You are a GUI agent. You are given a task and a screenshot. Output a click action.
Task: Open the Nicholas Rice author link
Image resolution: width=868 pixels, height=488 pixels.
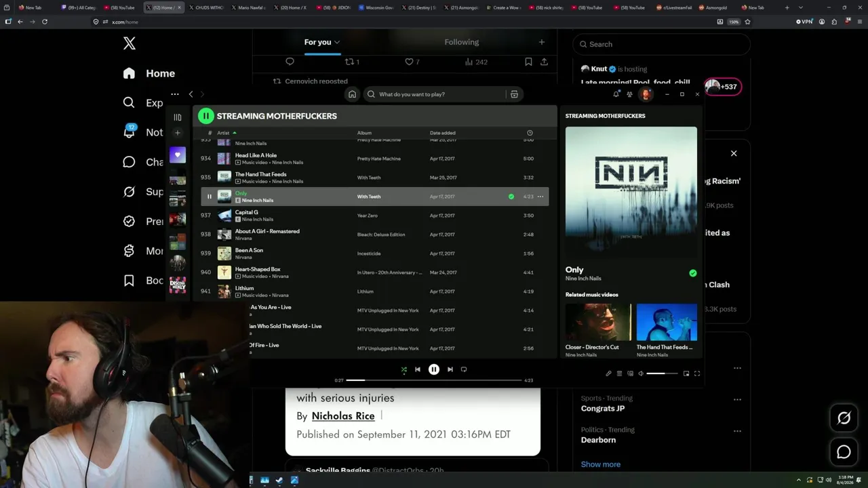coord(343,416)
